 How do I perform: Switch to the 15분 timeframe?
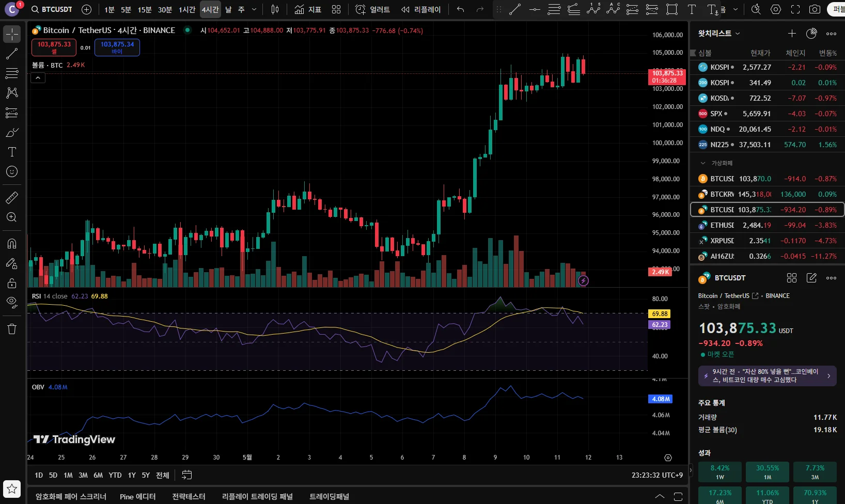click(x=145, y=9)
